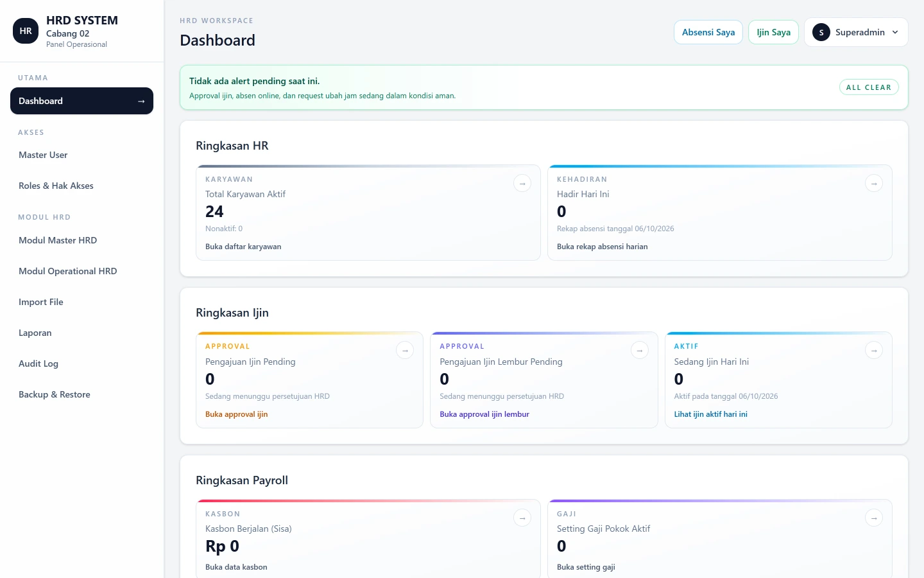Click arrow icon on Pengajuan Ijin Lembur Pending card
Screen dimensions: 924x578
640,350
